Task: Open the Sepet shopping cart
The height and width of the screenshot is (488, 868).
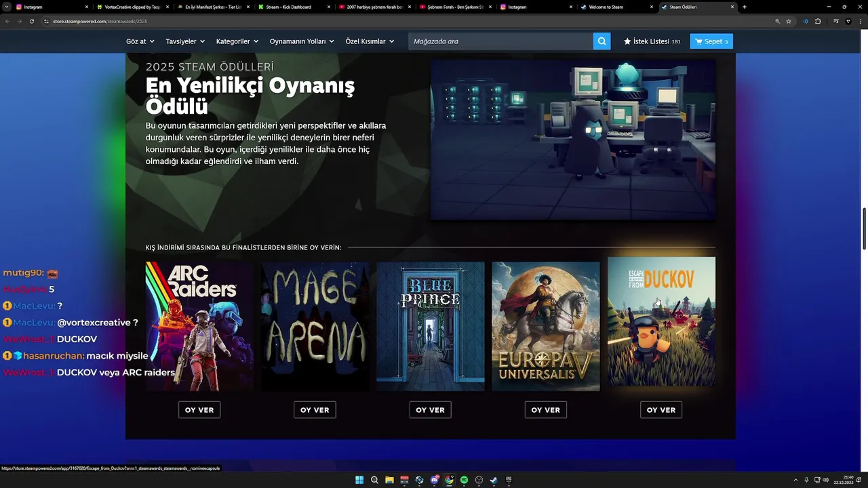Action: click(x=711, y=41)
